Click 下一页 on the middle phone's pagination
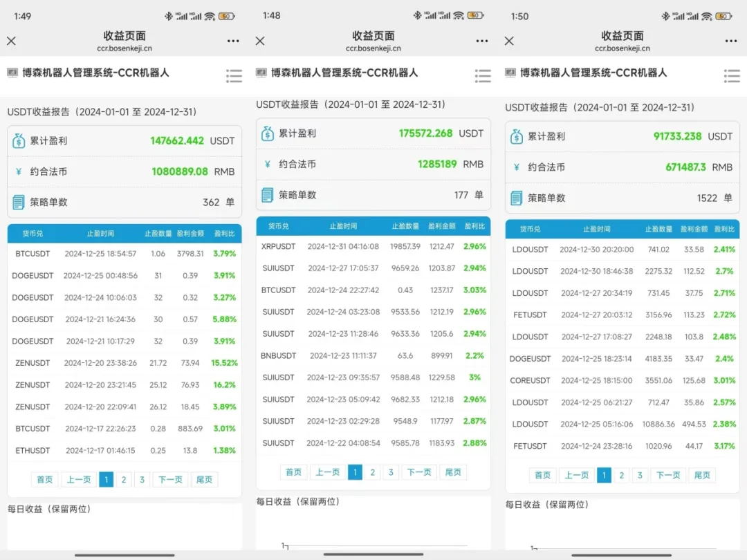The height and width of the screenshot is (560, 747). point(418,472)
